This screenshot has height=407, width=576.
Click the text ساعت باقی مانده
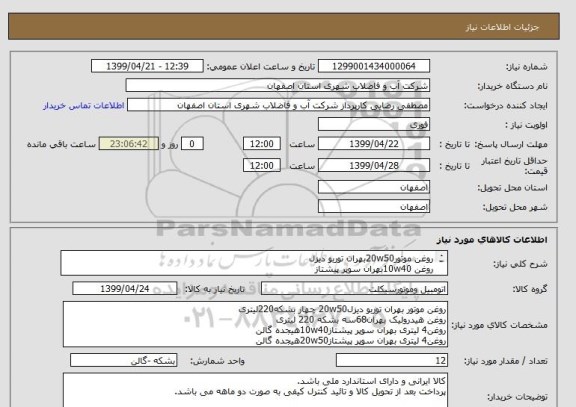coord(61,144)
